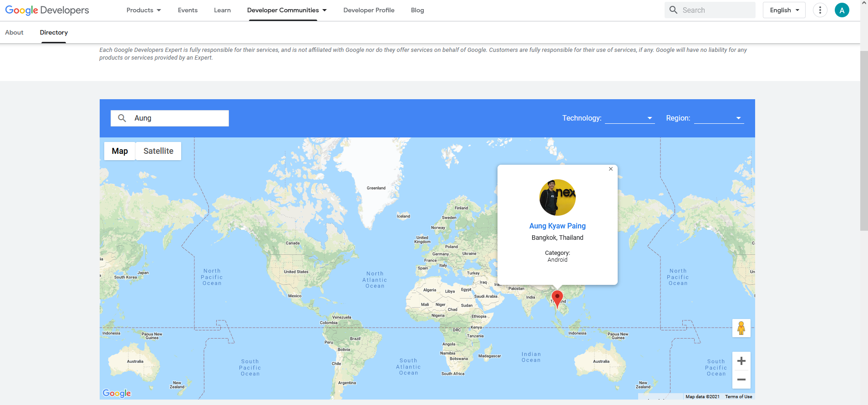The image size is (868, 405).
Task: Click the 'Japan' map label
Action: click(143, 273)
